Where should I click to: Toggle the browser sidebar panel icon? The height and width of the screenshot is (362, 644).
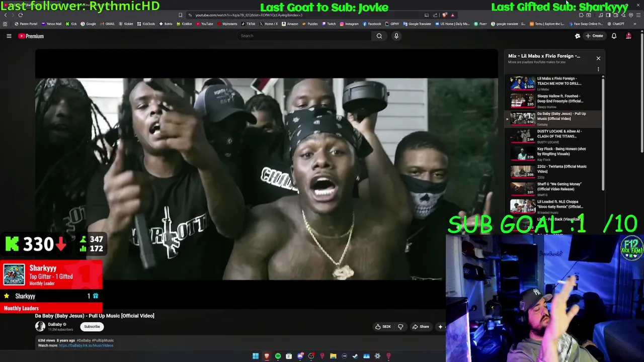[608, 15]
